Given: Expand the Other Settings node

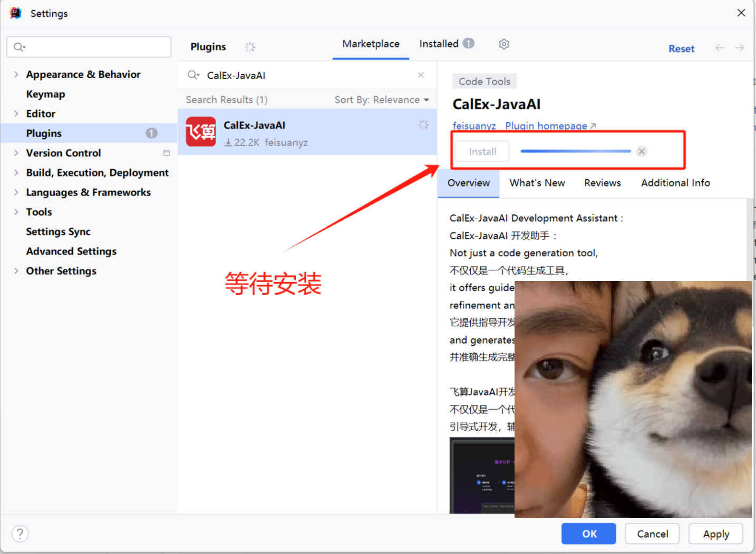Looking at the screenshot, I should tap(16, 271).
